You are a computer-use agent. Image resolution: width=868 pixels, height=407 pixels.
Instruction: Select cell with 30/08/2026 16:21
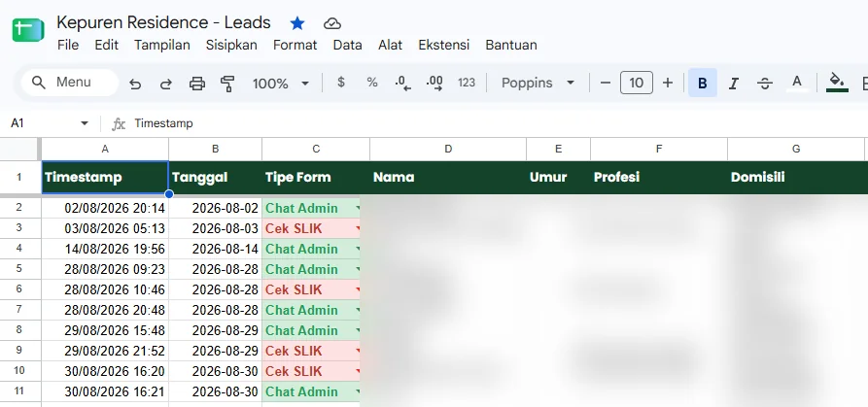(105, 392)
